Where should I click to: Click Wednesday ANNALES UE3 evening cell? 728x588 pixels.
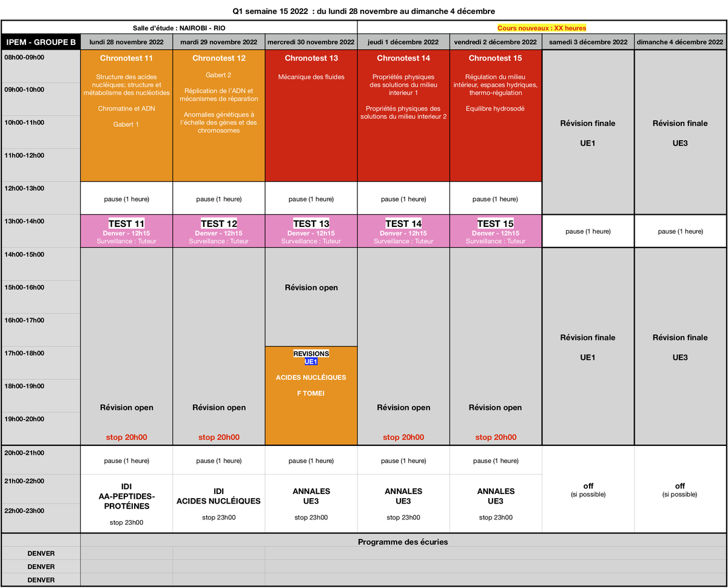click(311, 504)
